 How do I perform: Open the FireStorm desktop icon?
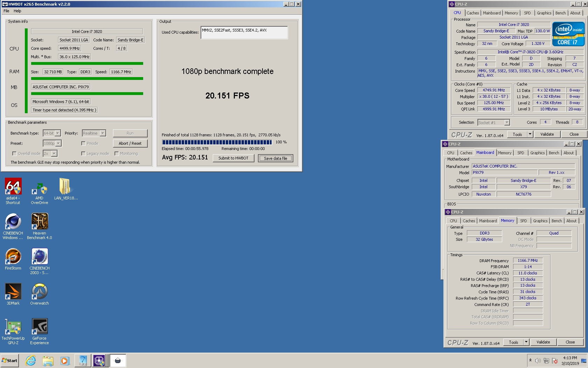(x=13, y=259)
